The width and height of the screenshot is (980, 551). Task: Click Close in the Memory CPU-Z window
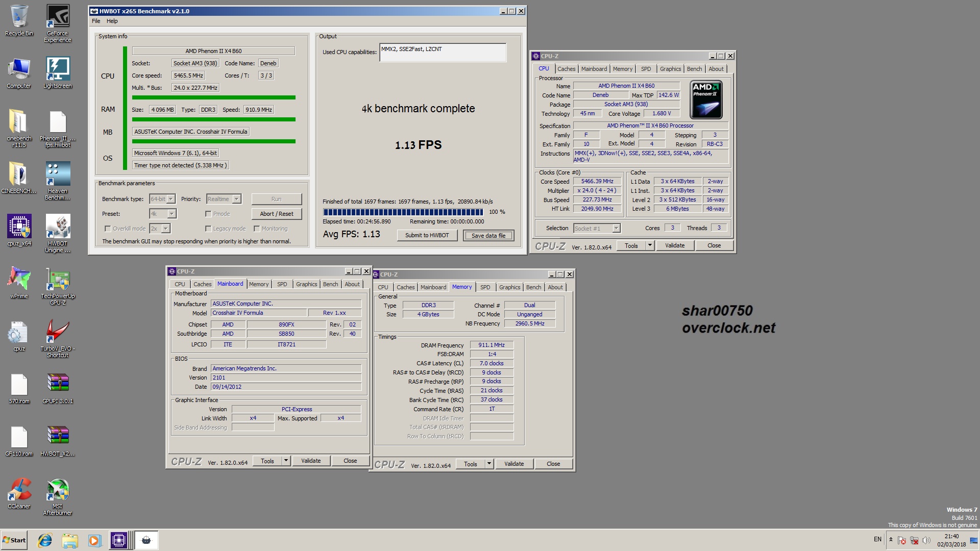[553, 464]
